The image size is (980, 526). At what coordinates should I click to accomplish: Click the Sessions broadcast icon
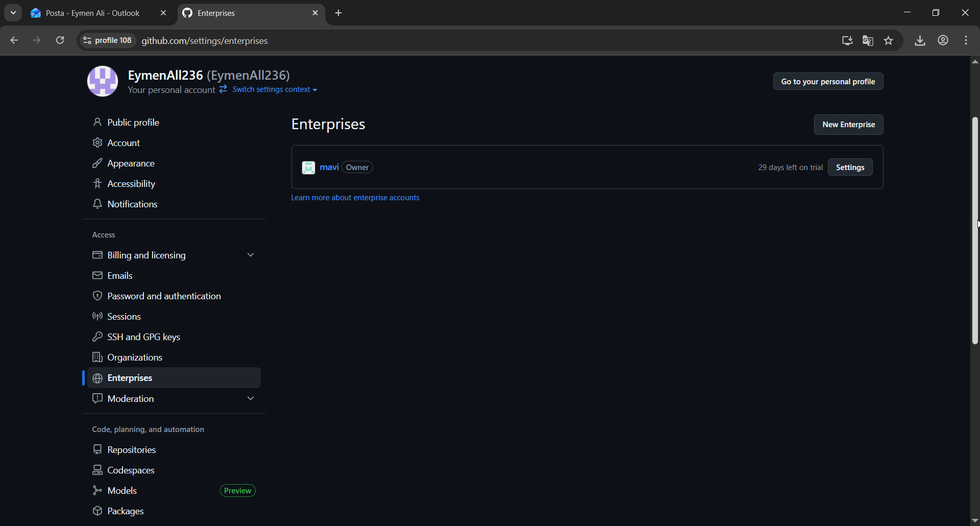[x=97, y=317]
